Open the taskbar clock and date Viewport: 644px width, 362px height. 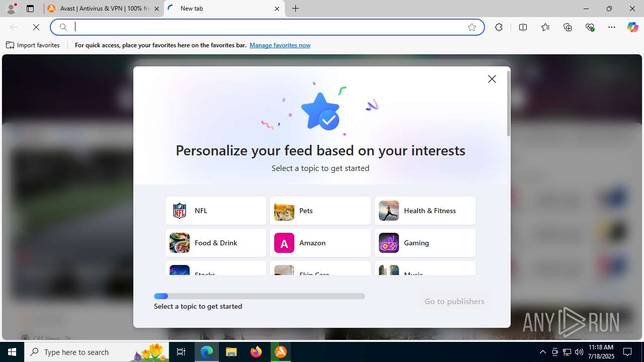pyautogui.click(x=601, y=352)
